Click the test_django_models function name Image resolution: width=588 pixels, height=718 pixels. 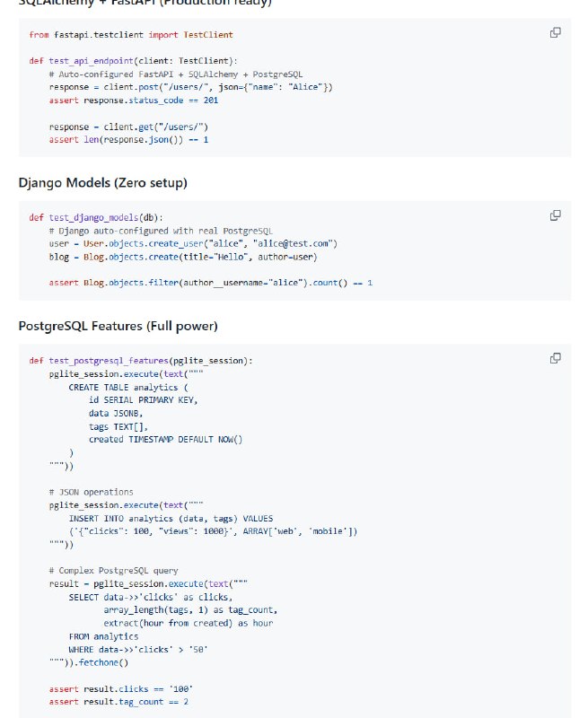coord(93,217)
